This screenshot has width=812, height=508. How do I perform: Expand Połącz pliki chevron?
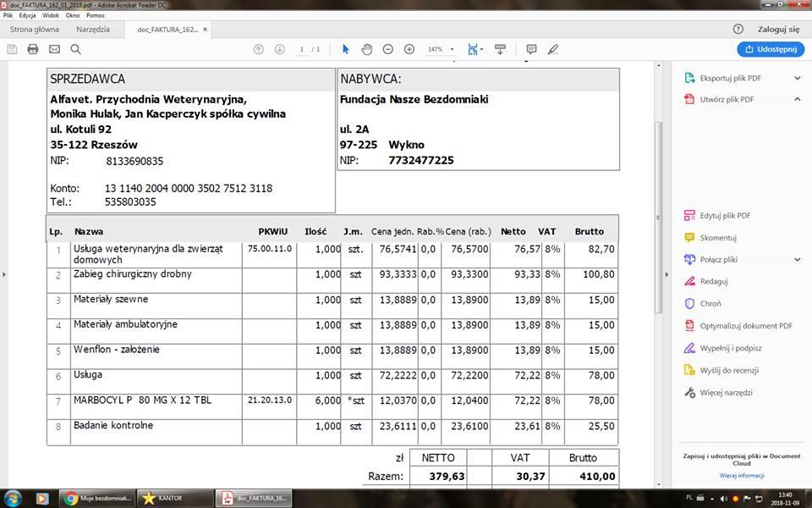tap(797, 259)
